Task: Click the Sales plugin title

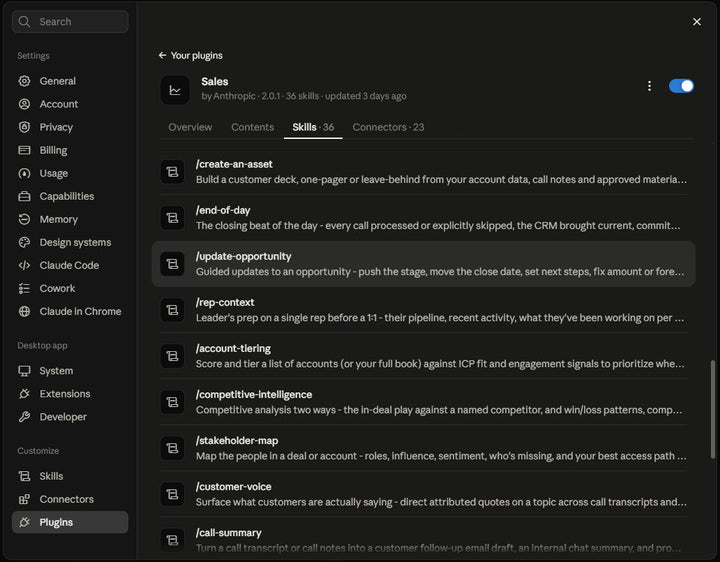Action: 214,81
